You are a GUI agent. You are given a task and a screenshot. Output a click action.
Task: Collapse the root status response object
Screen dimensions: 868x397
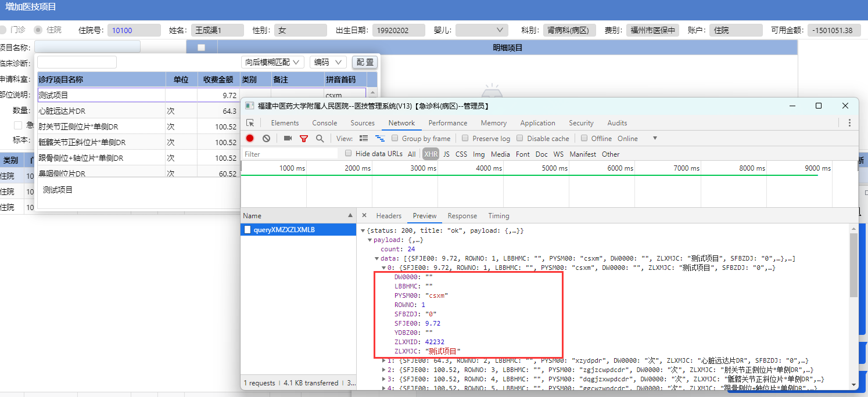click(x=363, y=230)
